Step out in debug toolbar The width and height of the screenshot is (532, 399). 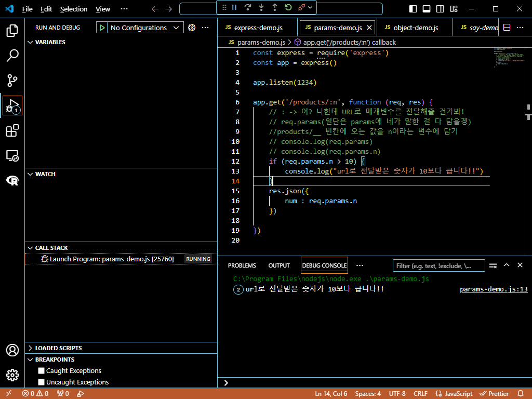click(x=275, y=7)
